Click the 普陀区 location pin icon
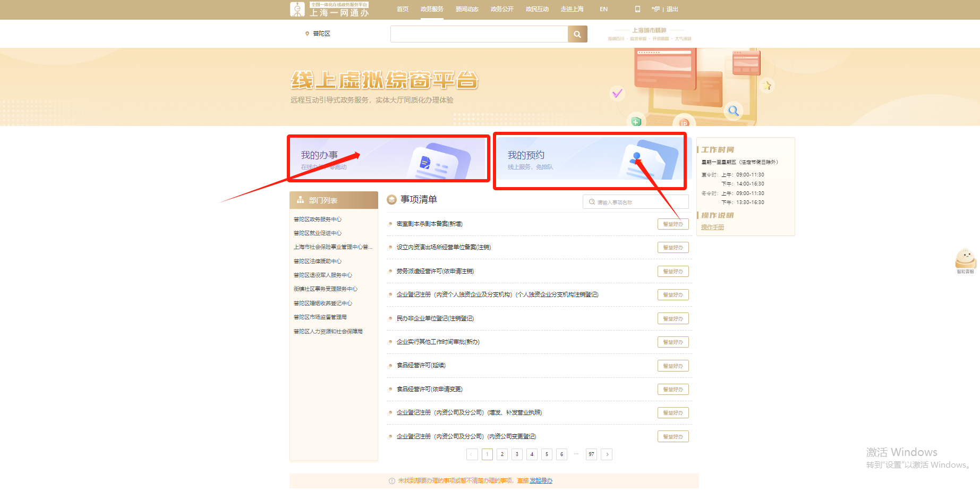The width and height of the screenshot is (980, 490). click(x=307, y=33)
